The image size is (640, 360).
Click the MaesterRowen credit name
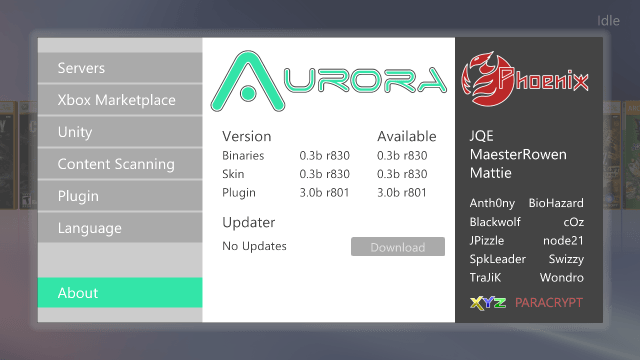click(x=518, y=155)
